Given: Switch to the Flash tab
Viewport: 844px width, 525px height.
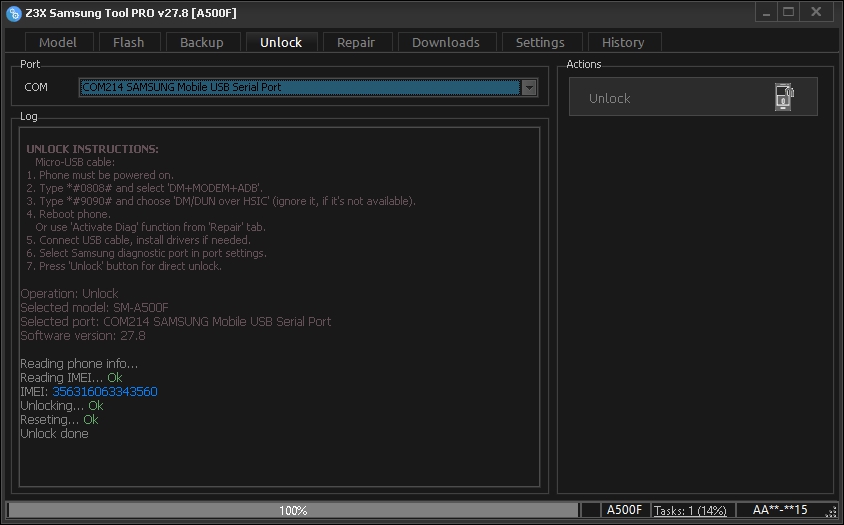Looking at the screenshot, I should point(129,43).
